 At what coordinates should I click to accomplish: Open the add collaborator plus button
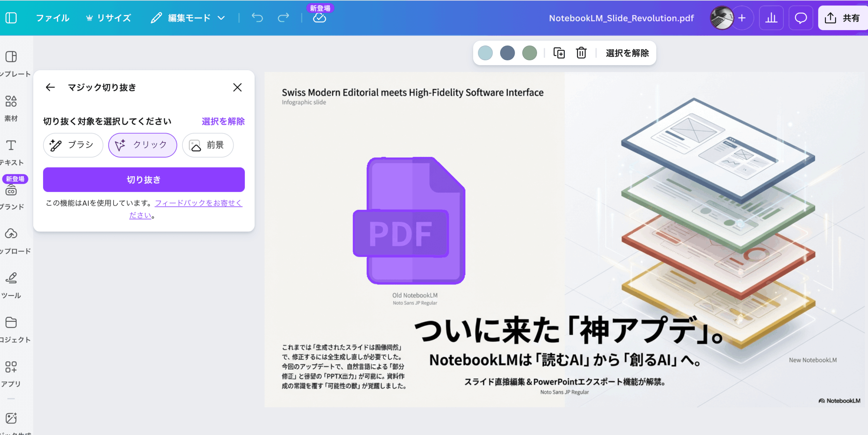point(742,18)
